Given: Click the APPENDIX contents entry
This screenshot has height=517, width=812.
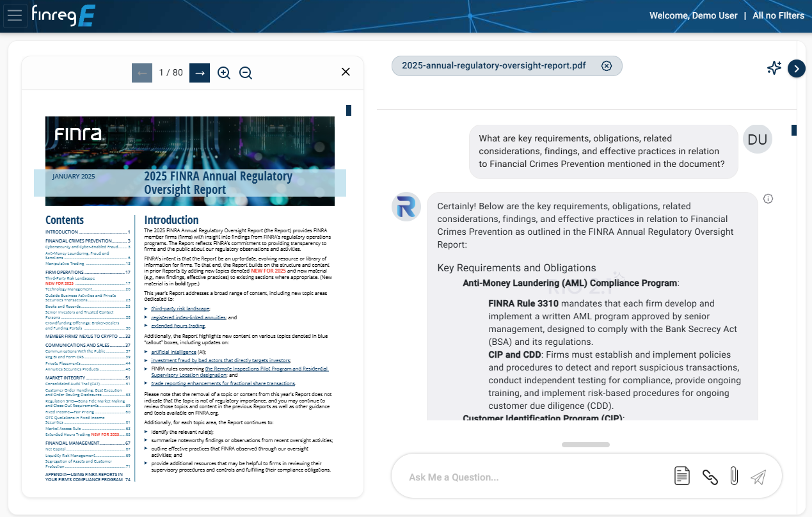Looking at the screenshot, I should click(88, 477).
